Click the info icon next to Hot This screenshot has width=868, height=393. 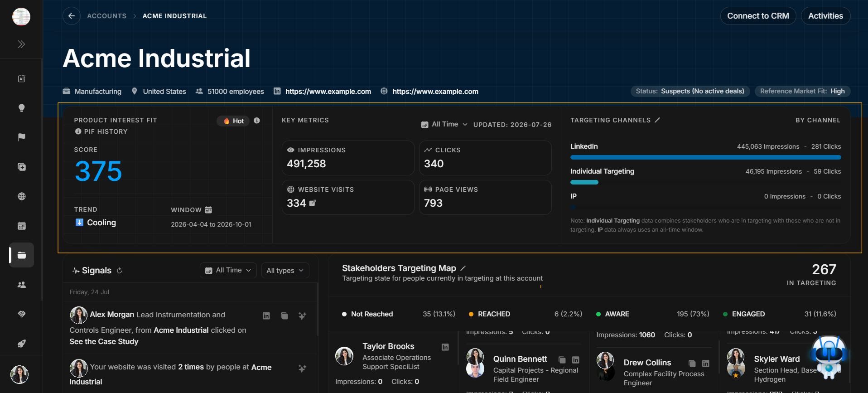[x=257, y=121]
